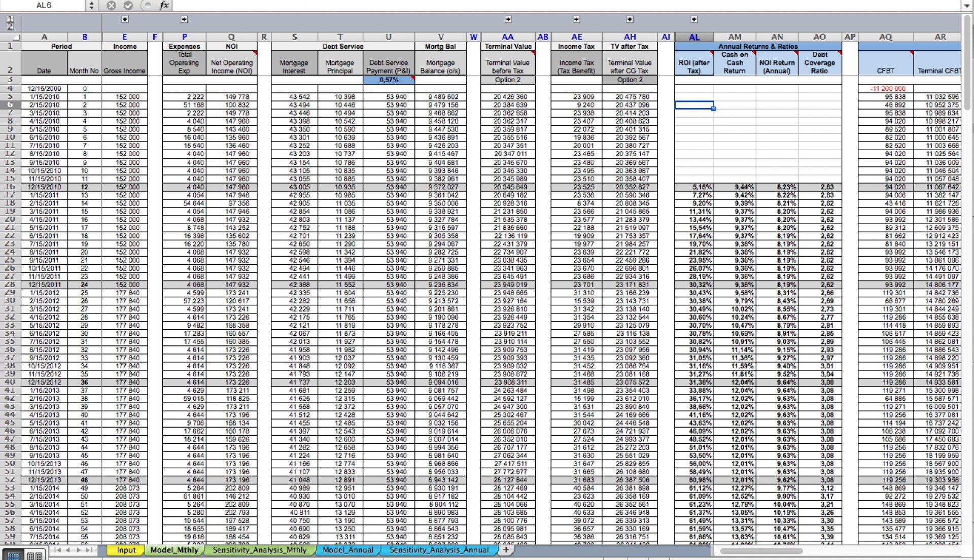Viewport: 974px width, 560px height.
Task: Click the Name Box showing AL6
Action: (44, 5)
